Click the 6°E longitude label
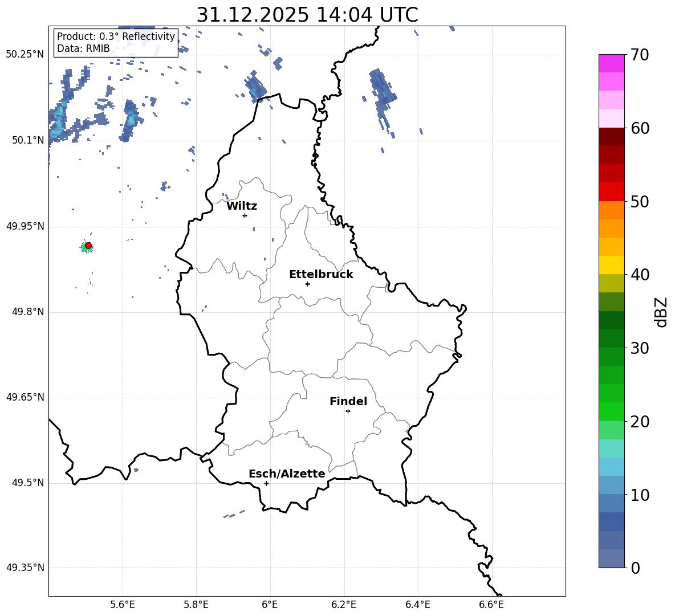Viewport: 675px width, 616px height. [270, 605]
